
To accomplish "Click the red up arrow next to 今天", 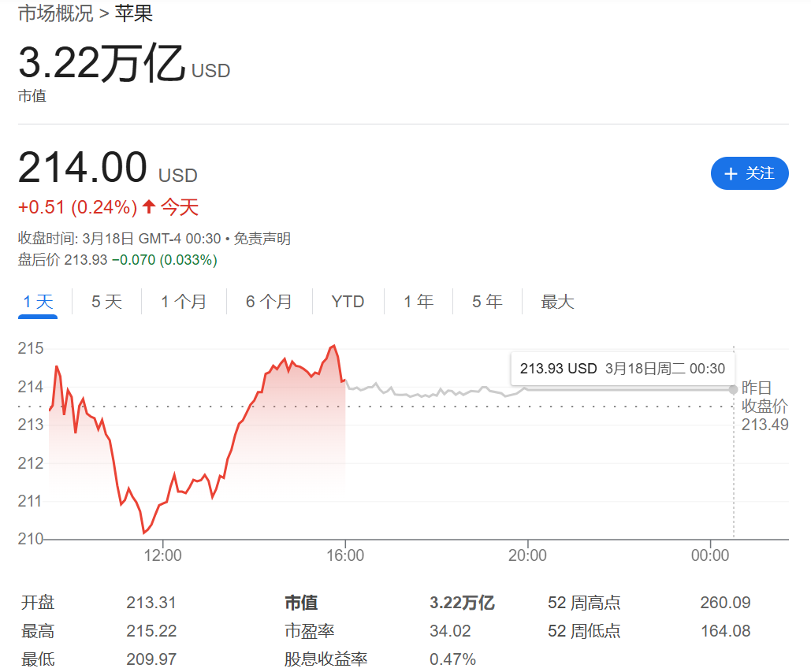I will (x=149, y=206).
